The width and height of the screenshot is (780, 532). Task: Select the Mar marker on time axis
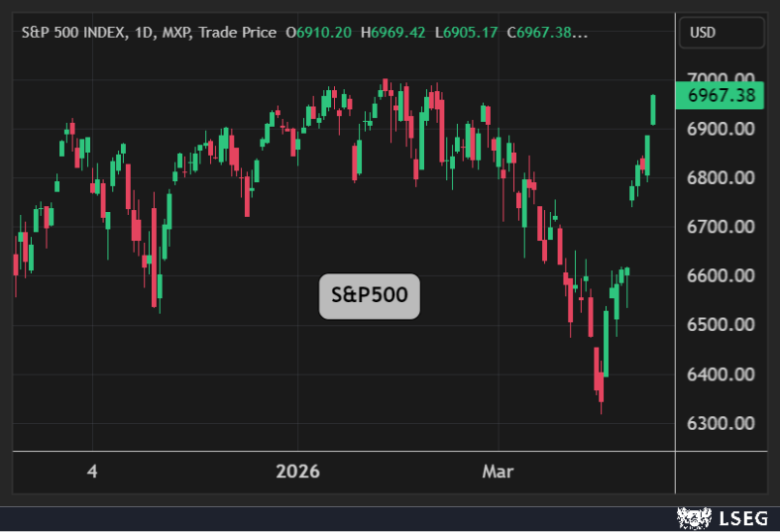(x=498, y=472)
